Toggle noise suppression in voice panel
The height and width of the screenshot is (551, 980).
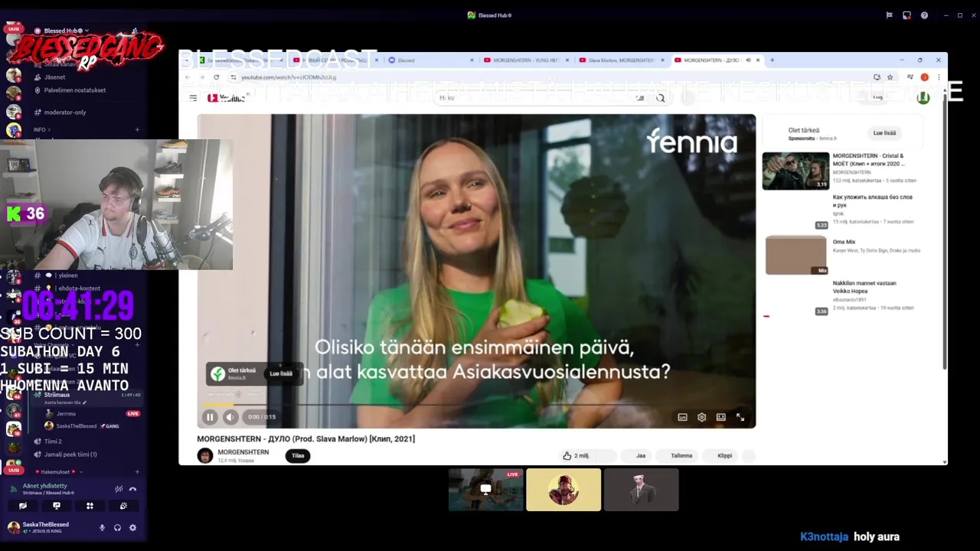(119, 489)
